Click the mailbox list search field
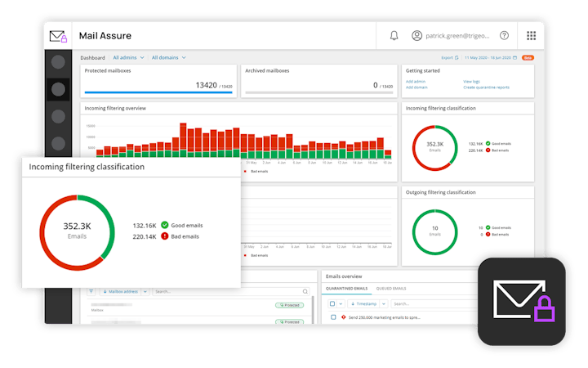 (231, 291)
